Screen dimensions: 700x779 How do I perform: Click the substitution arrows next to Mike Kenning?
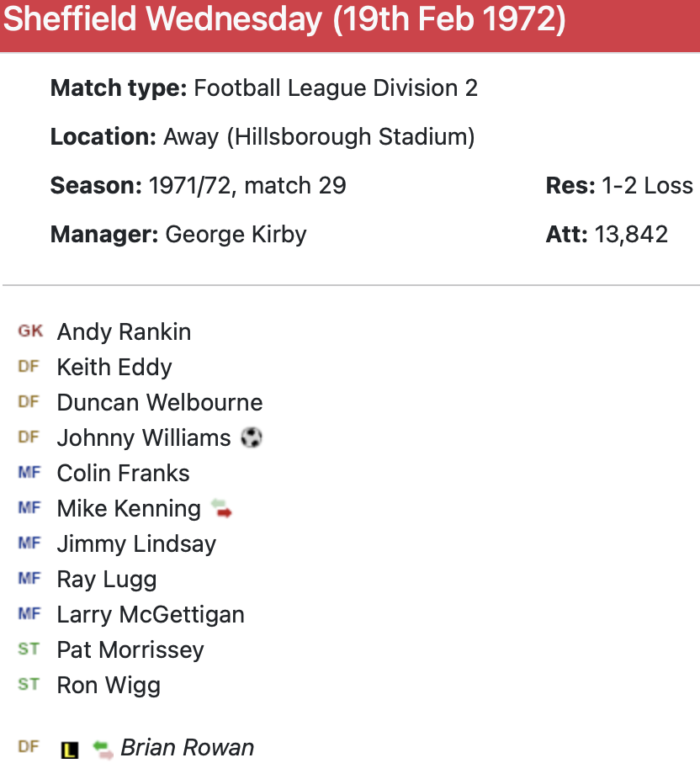pos(221,508)
